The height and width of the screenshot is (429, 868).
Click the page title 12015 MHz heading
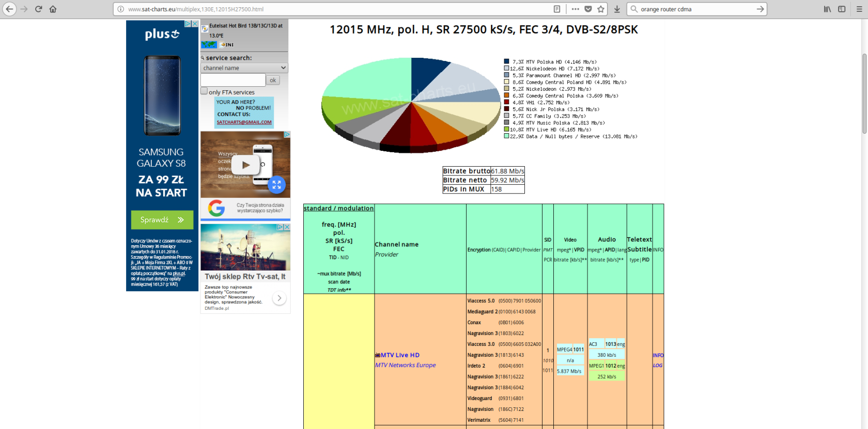click(x=484, y=29)
